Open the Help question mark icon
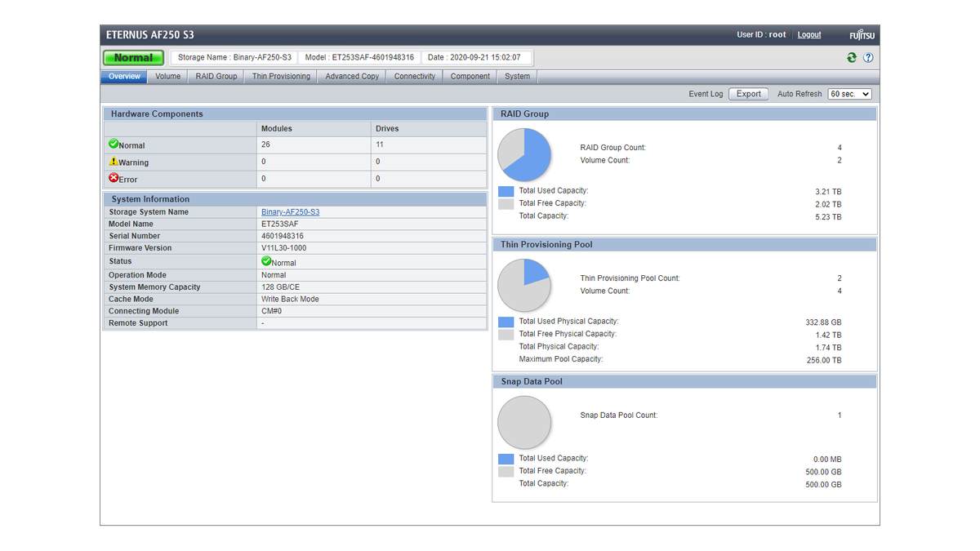The height and width of the screenshot is (551, 980). 867,57
